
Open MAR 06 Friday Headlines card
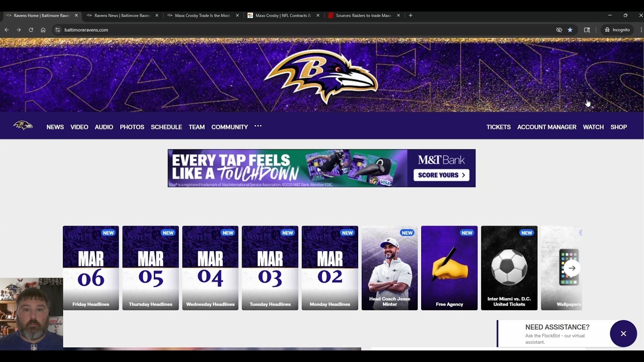point(91,268)
